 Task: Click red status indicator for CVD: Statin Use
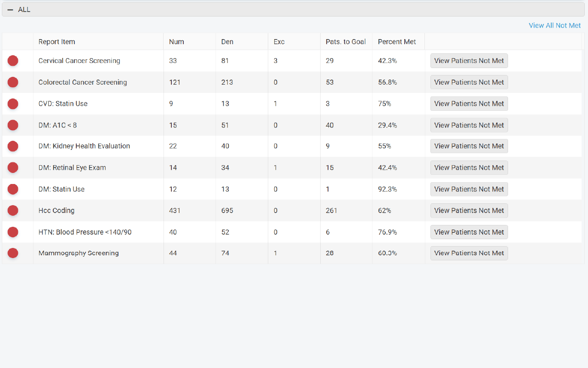coord(13,103)
